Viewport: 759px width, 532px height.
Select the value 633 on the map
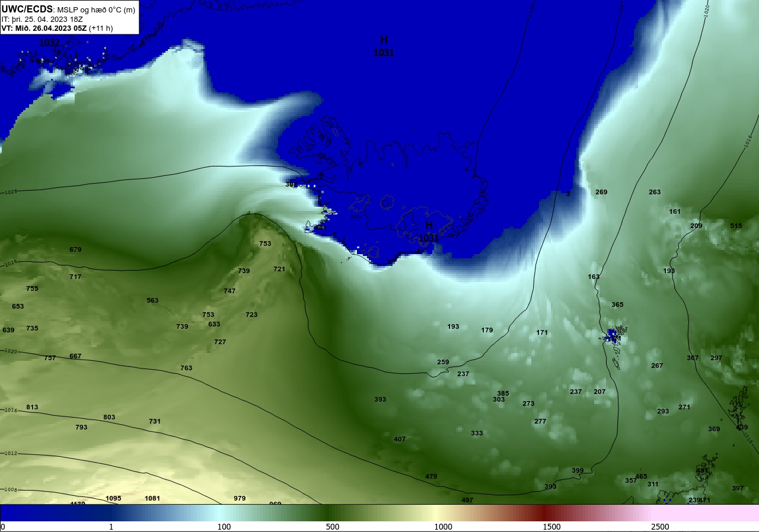[214, 324]
